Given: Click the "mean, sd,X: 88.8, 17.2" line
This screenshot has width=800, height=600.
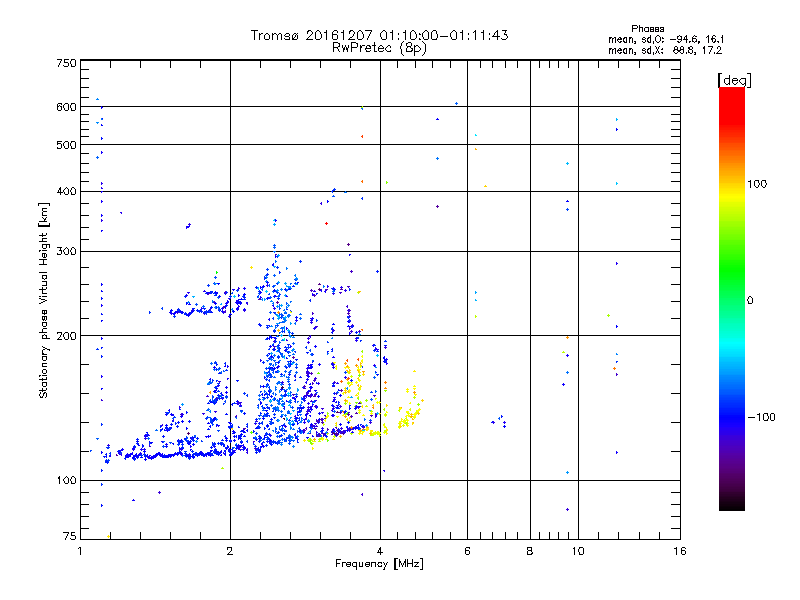Looking at the screenshot, I should [x=665, y=51].
